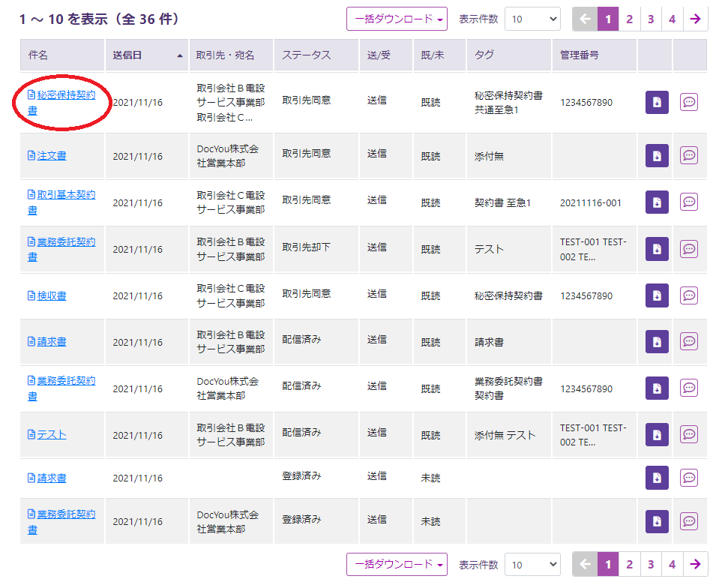Download the 配信済み 業務委託契約書 from DocYou

[x=657, y=388]
